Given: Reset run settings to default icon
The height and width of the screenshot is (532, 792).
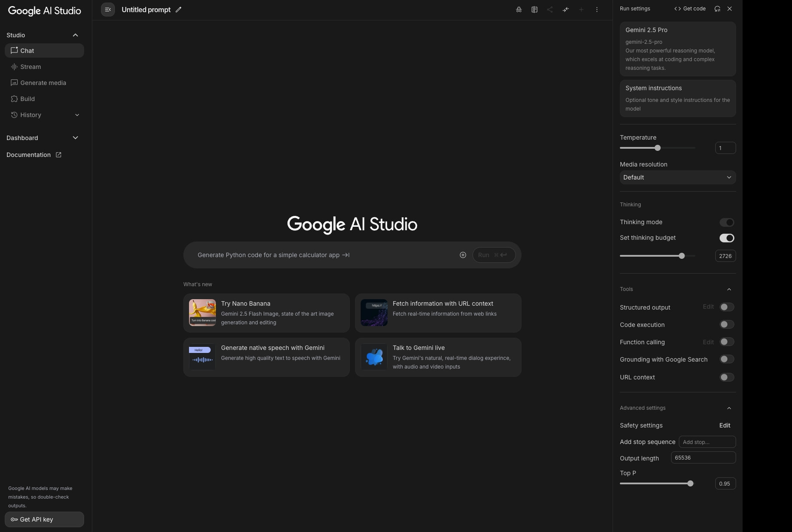Looking at the screenshot, I should pos(717,9).
